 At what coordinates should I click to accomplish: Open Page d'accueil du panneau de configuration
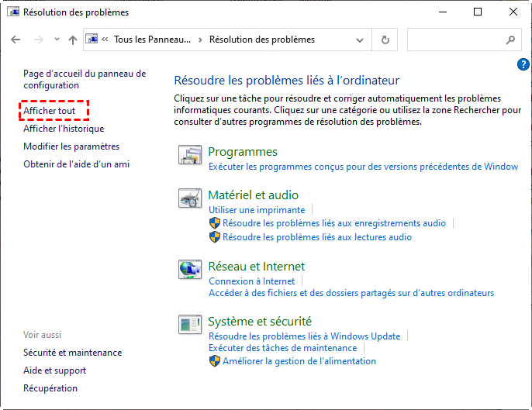click(85, 79)
